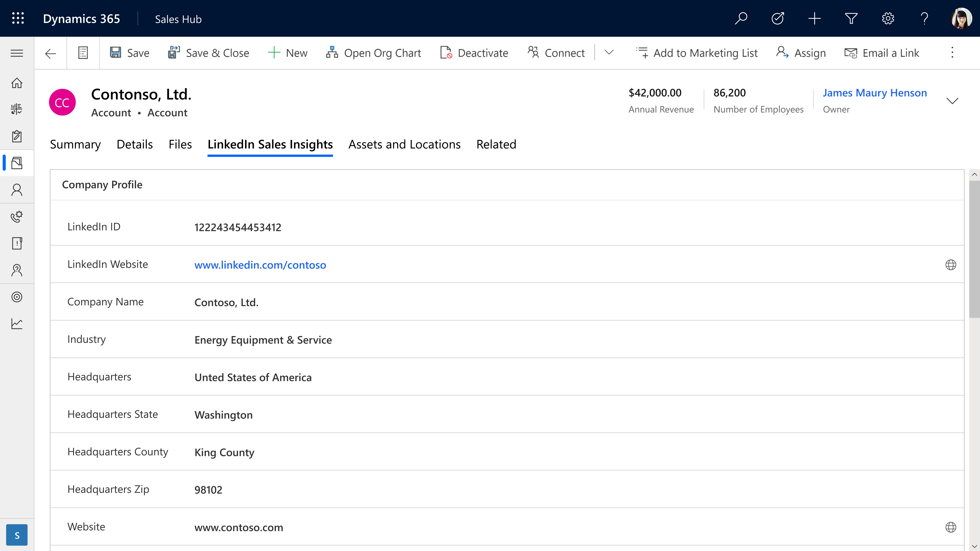Viewport: 980px width, 551px height.
Task: Open Settings gear in the top bar
Action: 888,18
